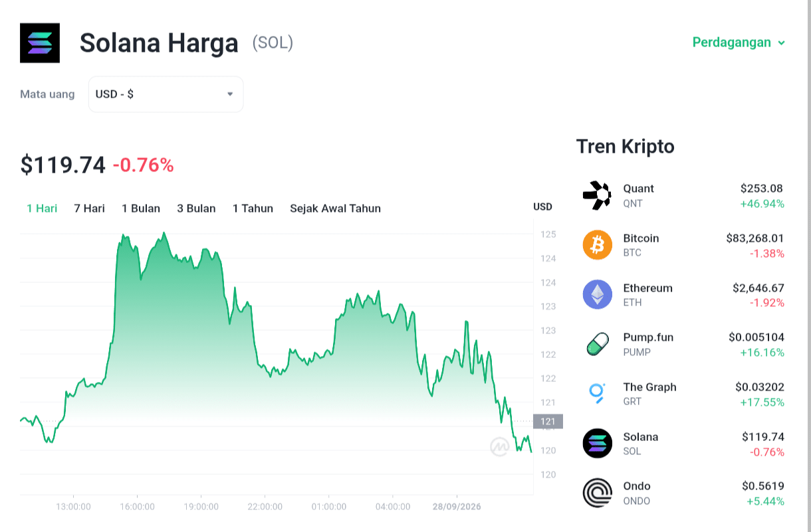The height and width of the screenshot is (532, 811).
Task: Click the Ethereum diamond logo icon
Action: tap(597, 294)
